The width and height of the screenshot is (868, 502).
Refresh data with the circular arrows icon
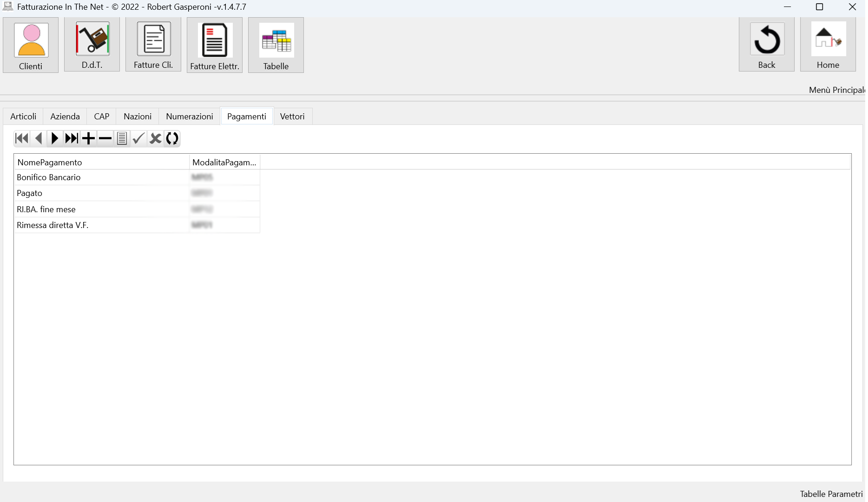172,138
